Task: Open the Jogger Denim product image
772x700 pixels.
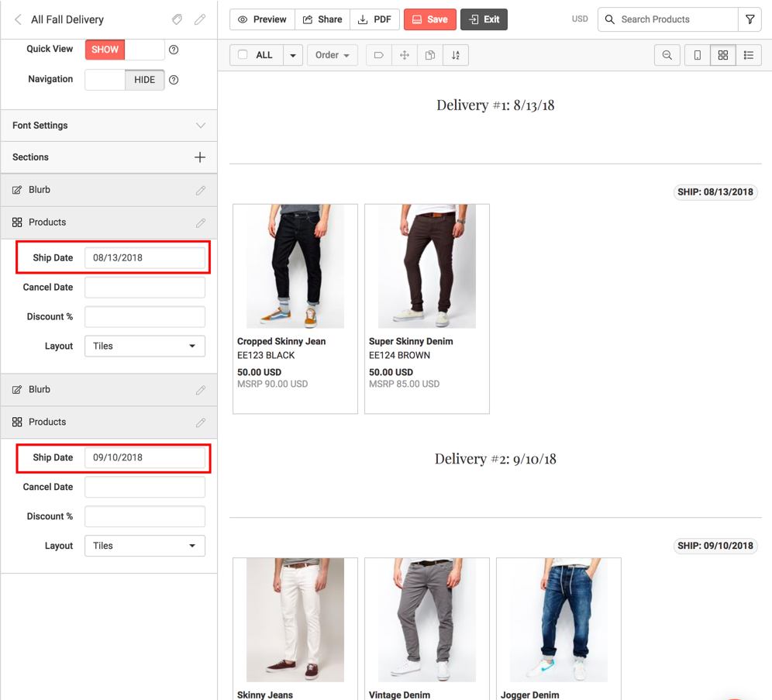Action: [559, 619]
